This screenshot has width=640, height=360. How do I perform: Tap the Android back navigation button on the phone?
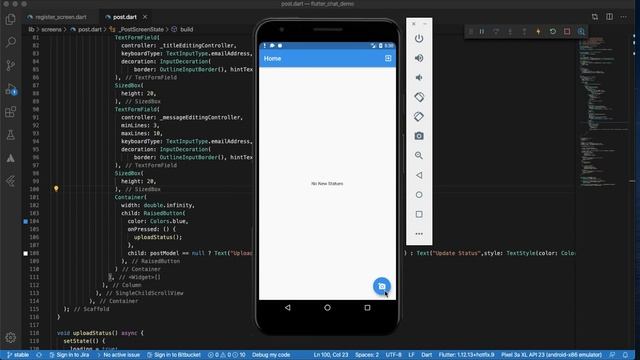[x=288, y=308]
